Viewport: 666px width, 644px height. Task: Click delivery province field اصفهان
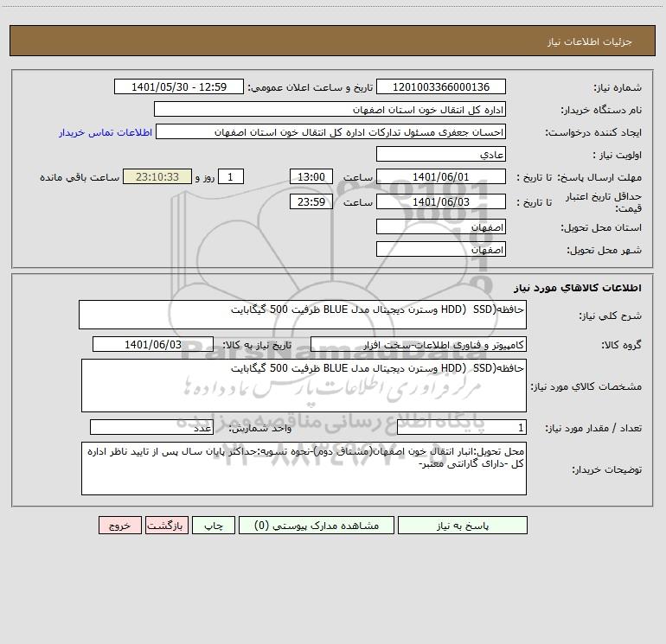coord(441,226)
